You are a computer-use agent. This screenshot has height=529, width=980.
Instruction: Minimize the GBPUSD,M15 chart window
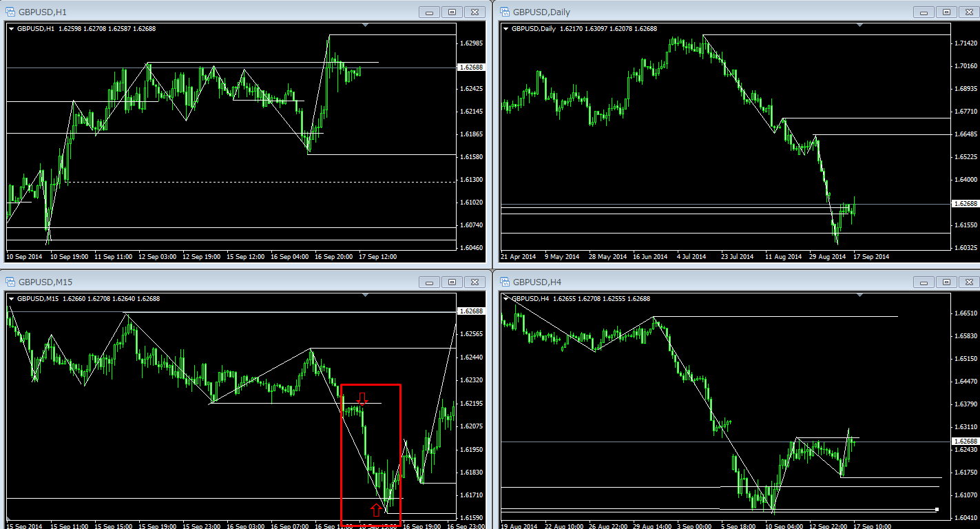[x=430, y=282]
